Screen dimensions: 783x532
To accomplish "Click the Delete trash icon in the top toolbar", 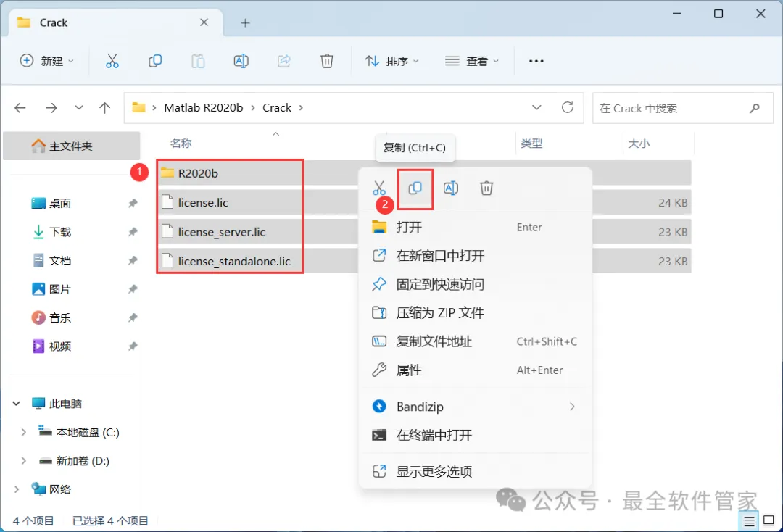I will (326, 61).
